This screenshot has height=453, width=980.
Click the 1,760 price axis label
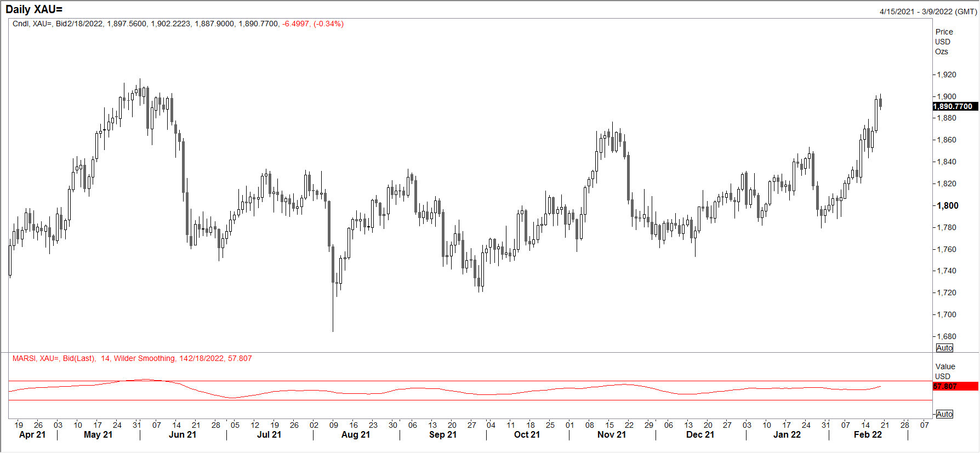tap(947, 249)
